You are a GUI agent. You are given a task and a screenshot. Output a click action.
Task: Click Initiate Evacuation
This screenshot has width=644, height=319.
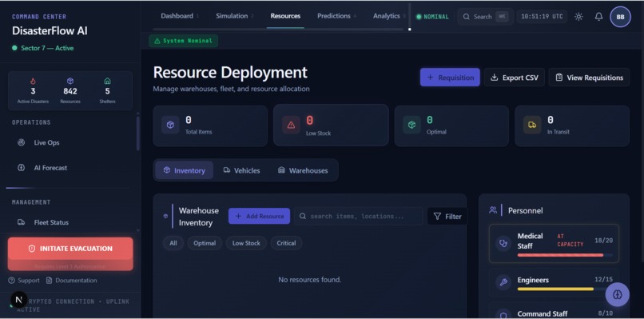pos(70,249)
